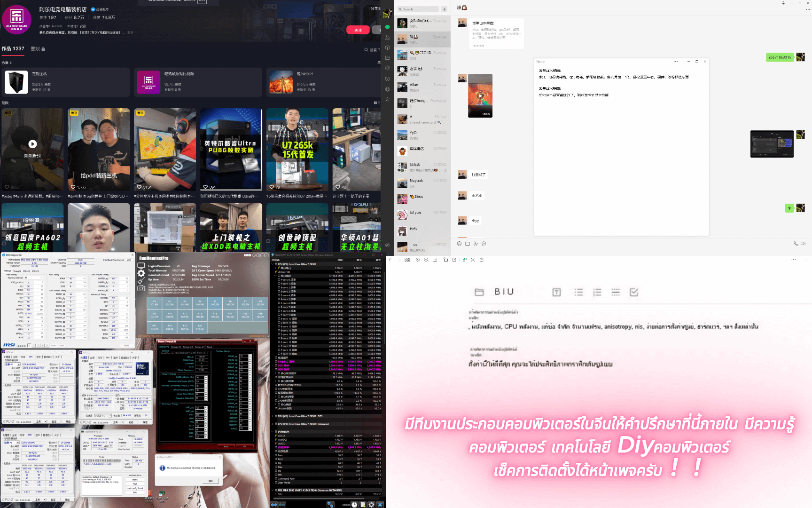Open the slot #1 dropdown in lower CPU-Z window

click(x=11, y=443)
